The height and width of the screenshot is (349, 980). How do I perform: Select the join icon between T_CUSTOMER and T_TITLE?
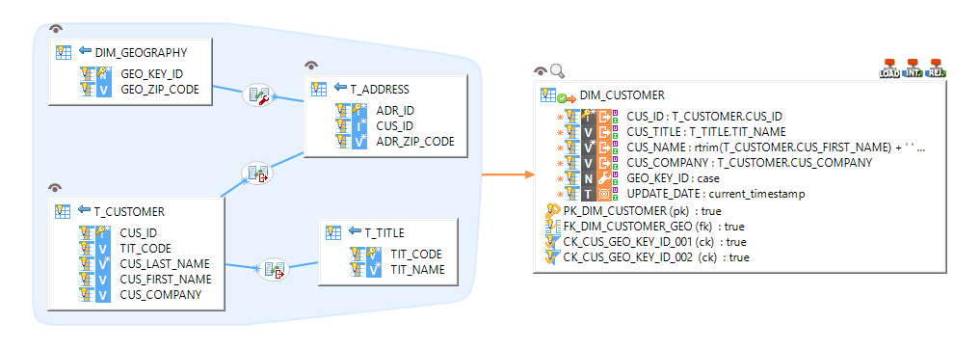(x=276, y=270)
